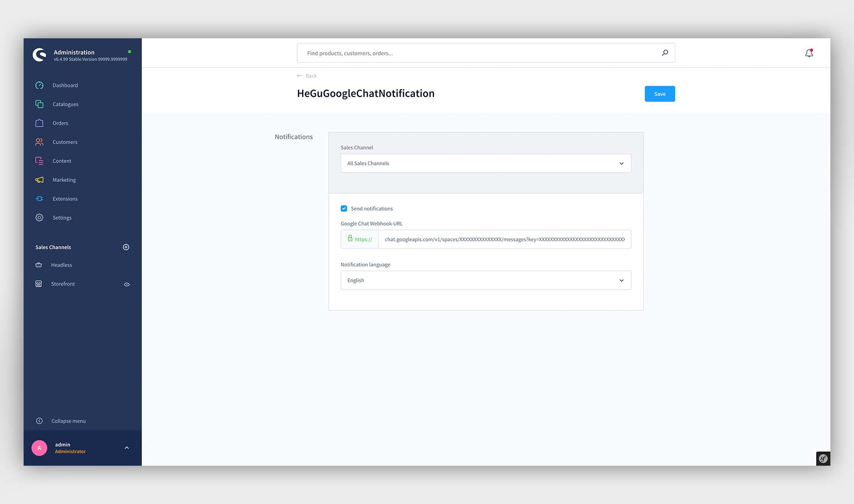Click the Marketing megaphone icon
This screenshot has width=854, height=504.
(x=39, y=180)
